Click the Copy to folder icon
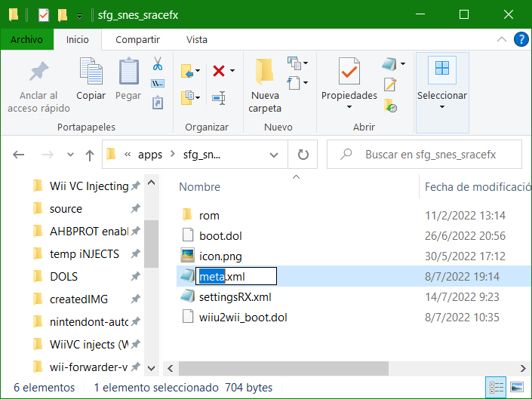The height and width of the screenshot is (399, 532). point(187,97)
